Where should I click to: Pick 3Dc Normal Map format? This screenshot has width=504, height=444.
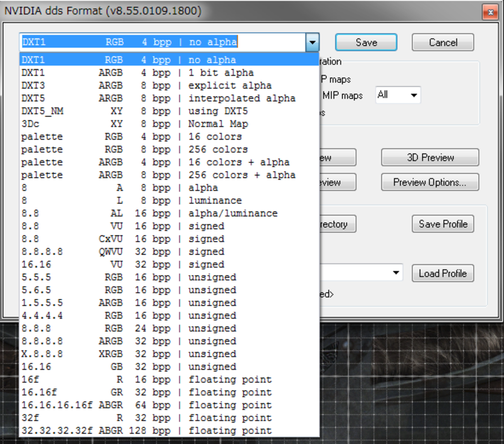155,124
